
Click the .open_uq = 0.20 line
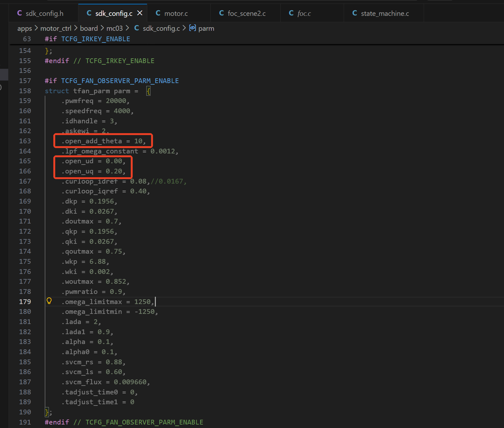93,171
